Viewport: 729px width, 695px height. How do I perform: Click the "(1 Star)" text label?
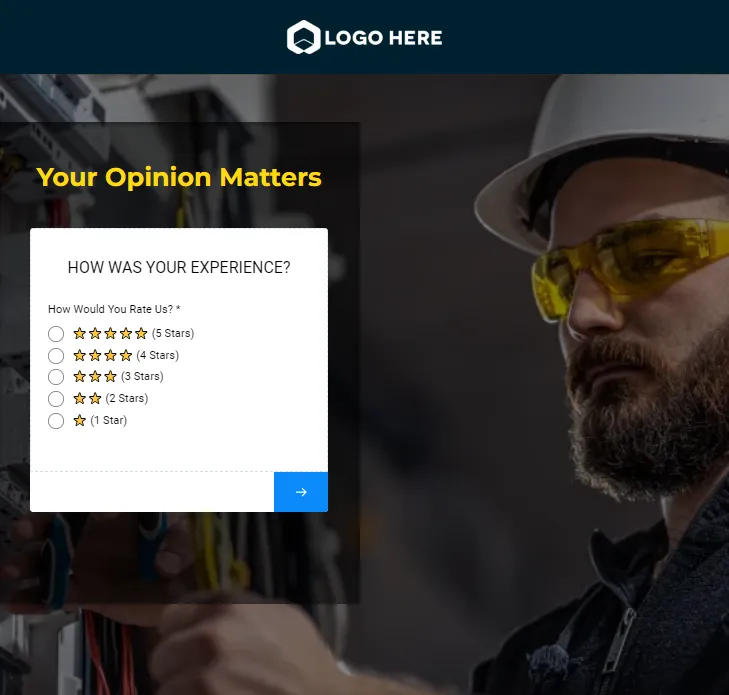pos(109,420)
